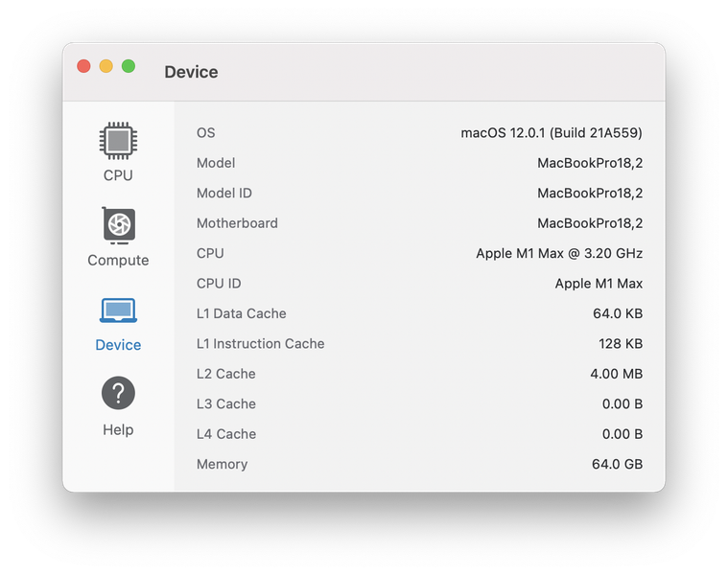
Task: Select the Memory 64.0 GB value
Action: (618, 465)
